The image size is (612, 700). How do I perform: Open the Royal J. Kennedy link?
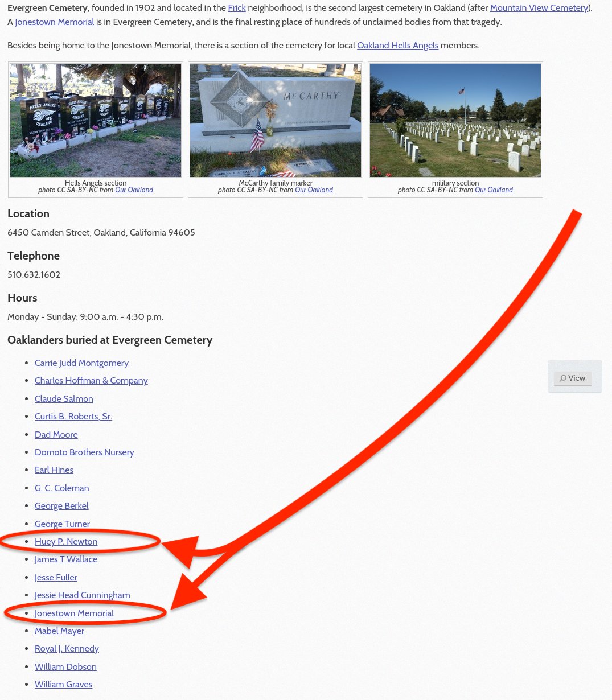(67, 649)
